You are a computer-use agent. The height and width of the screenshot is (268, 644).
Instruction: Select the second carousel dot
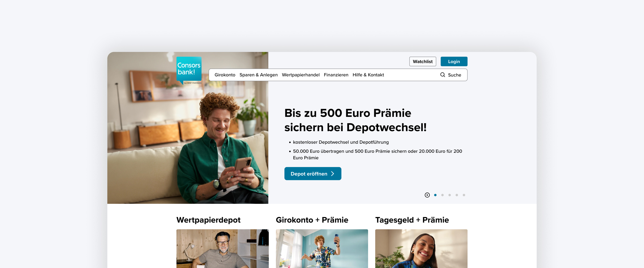(x=443, y=195)
